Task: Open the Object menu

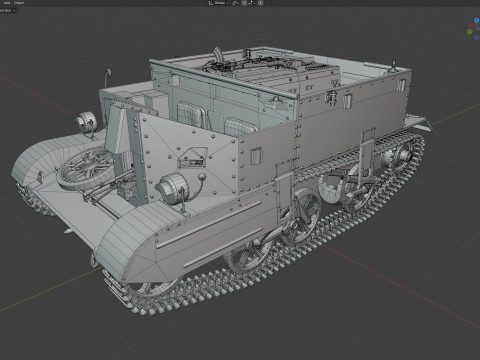Action: [19, 3]
